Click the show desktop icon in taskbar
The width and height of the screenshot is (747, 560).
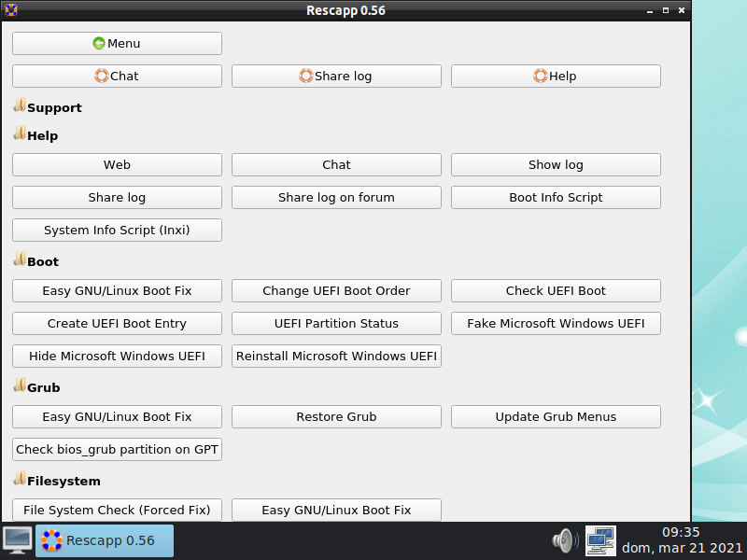click(17, 540)
